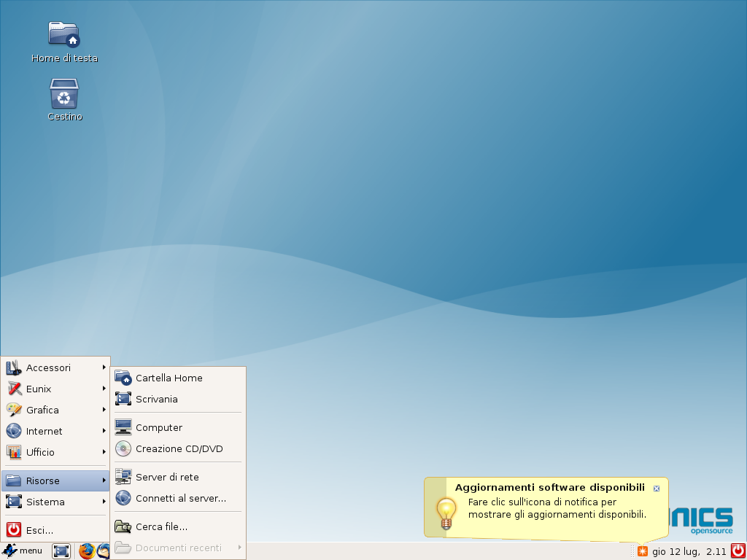Open Cerca file... search entry
747x560 pixels.
pyautogui.click(x=178, y=526)
